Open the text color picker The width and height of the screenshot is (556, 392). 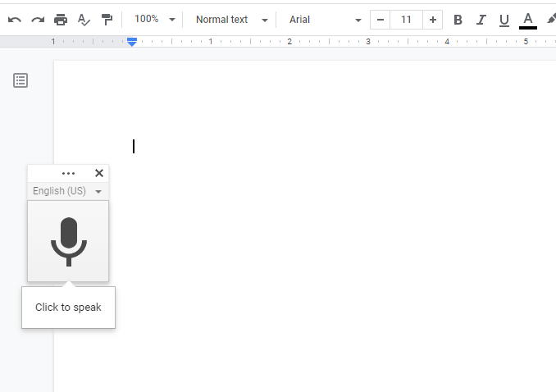(x=527, y=20)
